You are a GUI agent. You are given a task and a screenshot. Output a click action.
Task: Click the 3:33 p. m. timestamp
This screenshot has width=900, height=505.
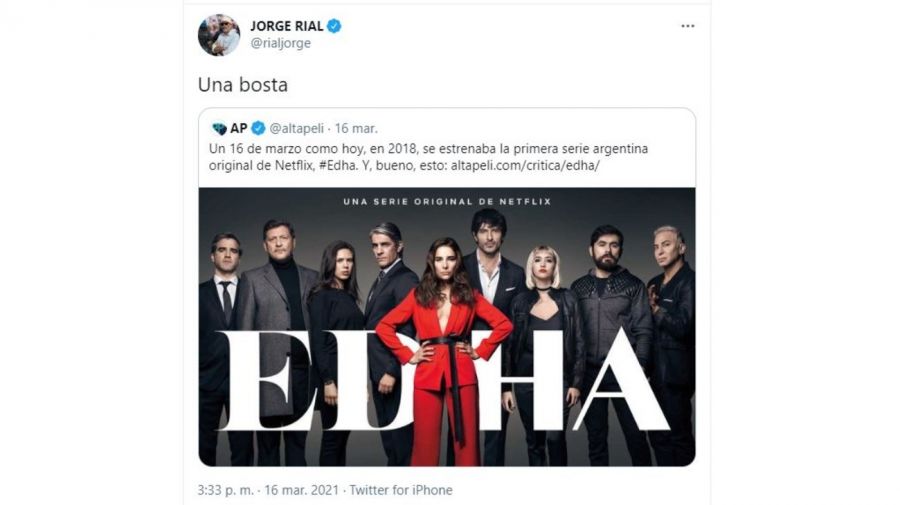[226, 490]
